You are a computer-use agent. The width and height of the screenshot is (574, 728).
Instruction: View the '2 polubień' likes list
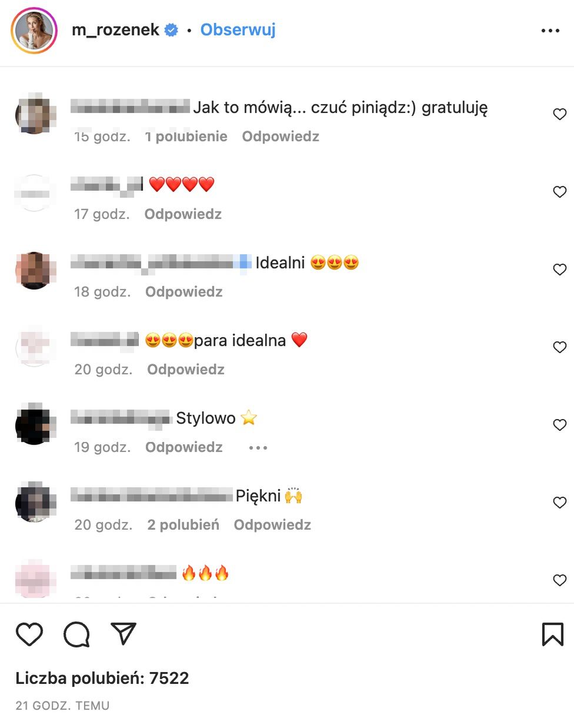click(183, 525)
